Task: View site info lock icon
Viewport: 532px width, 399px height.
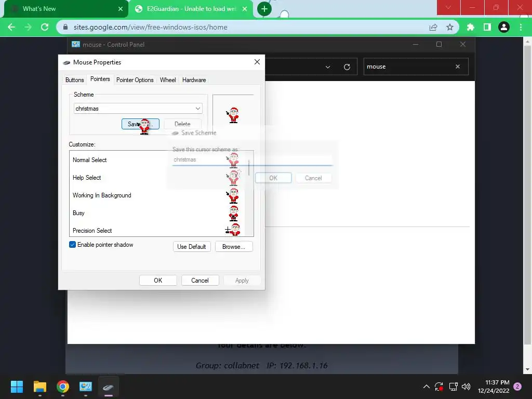Action: coord(65,27)
